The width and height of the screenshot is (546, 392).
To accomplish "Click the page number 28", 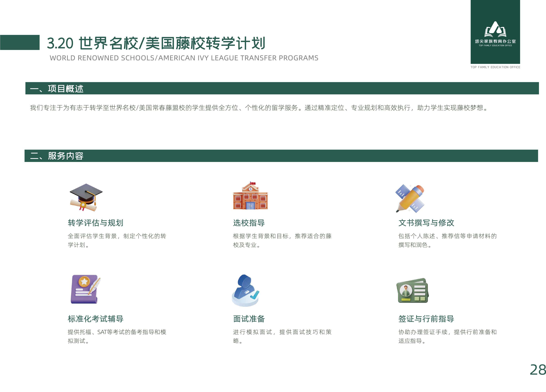I will pos(538,370).
